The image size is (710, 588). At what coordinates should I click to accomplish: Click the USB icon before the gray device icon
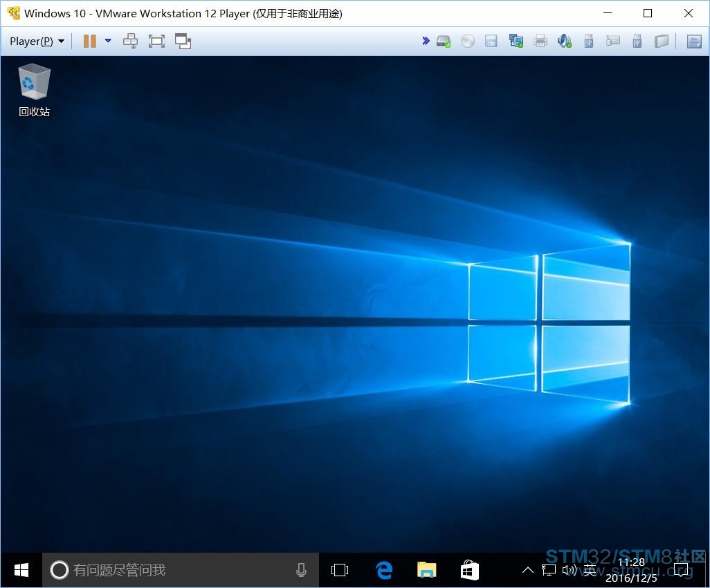pyautogui.click(x=637, y=42)
